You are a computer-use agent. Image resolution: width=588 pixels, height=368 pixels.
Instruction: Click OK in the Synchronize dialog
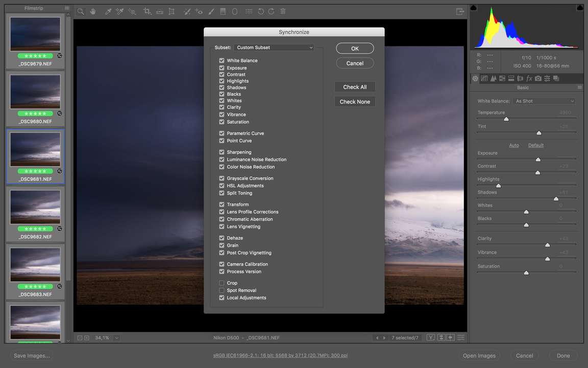pos(355,49)
